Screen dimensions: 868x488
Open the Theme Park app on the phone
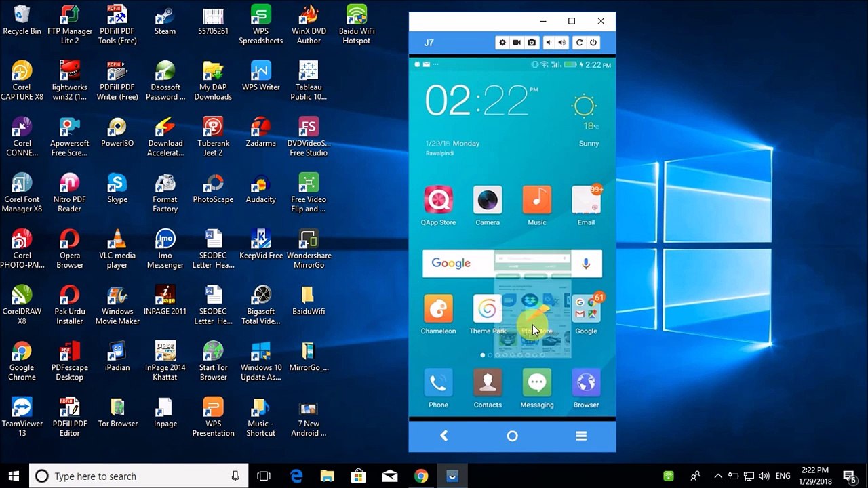[488, 314]
